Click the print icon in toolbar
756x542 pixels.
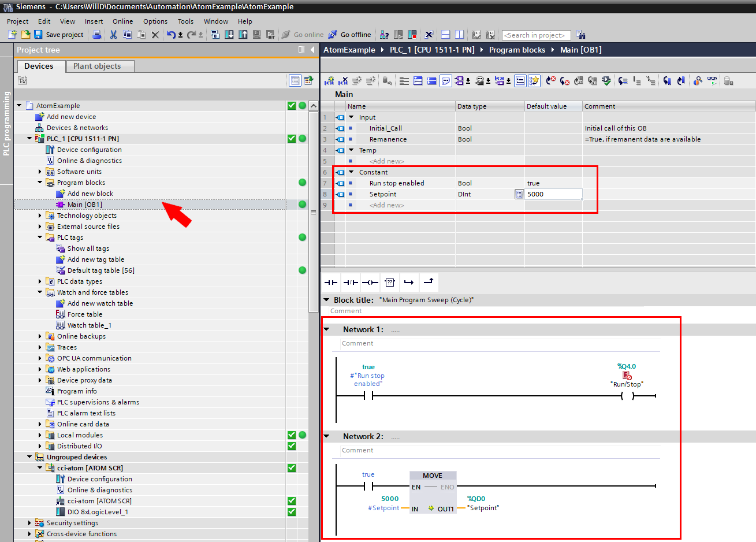[x=97, y=35]
